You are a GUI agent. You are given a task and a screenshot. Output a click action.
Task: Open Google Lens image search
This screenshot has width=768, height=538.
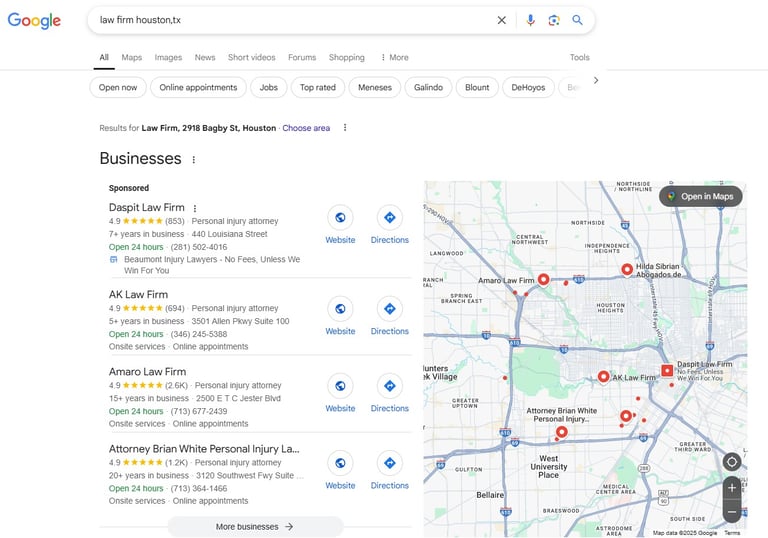coord(554,20)
